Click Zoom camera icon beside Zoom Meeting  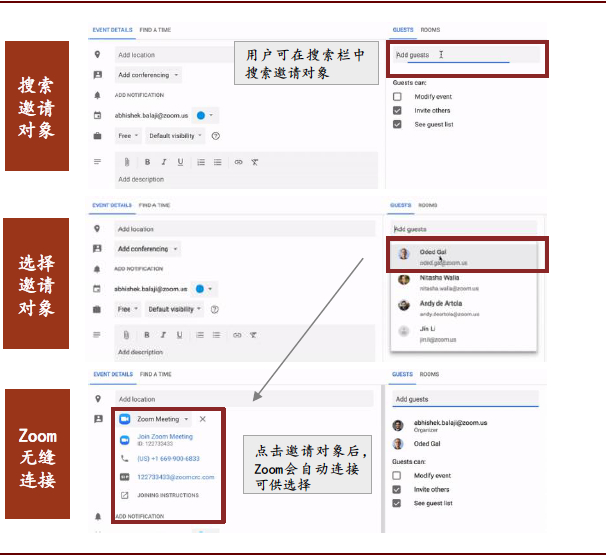(125, 419)
